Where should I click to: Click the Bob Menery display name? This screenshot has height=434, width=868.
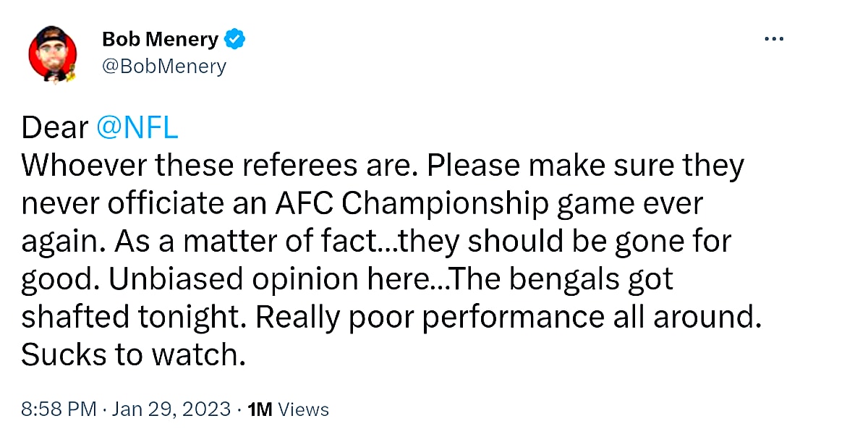point(160,39)
